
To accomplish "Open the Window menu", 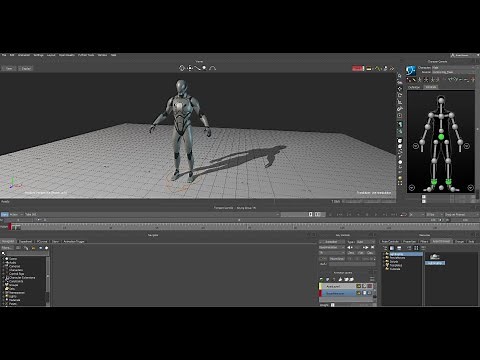I will click(x=102, y=55).
